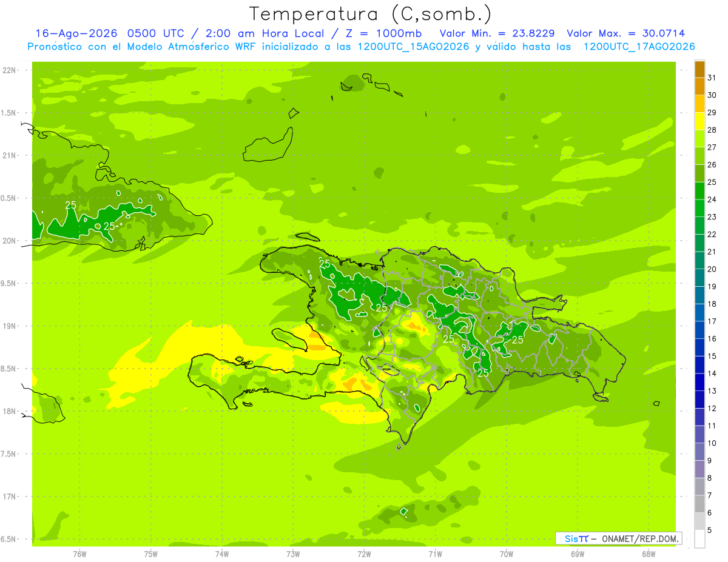Click the '72W' longitude axis label
The height and width of the screenshot is (562, 728).
pos(364,554)
